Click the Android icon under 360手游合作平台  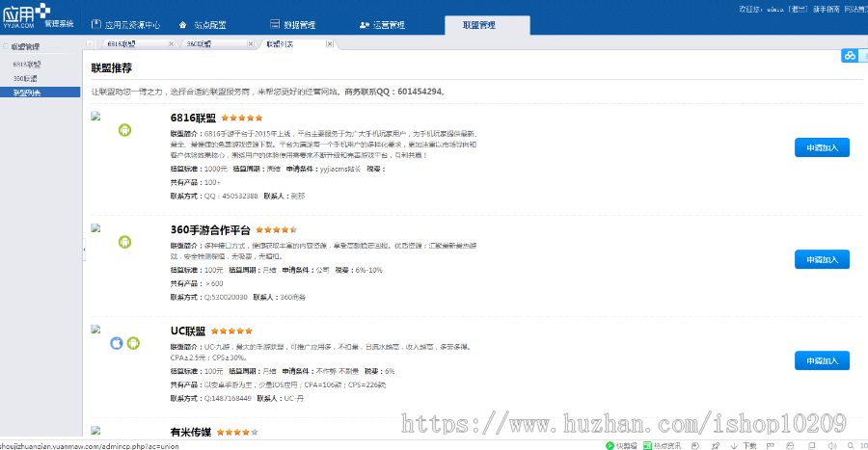point(124,242)
